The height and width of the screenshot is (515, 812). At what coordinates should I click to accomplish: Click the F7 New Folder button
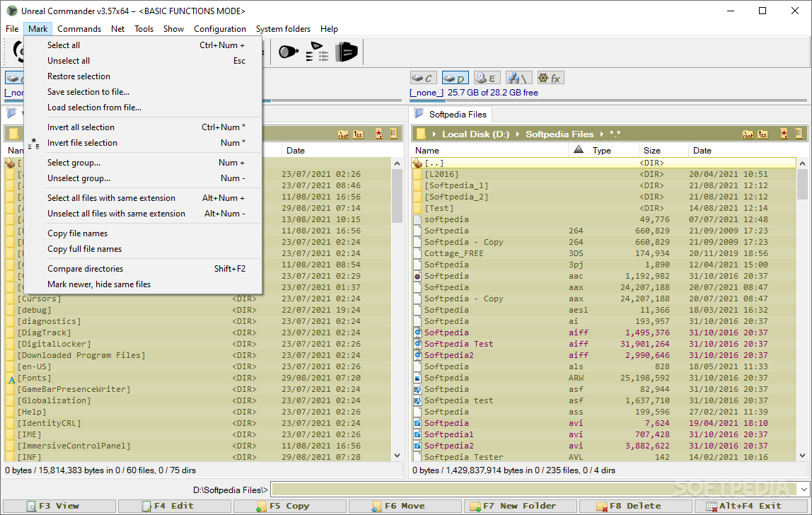[521, 507]
